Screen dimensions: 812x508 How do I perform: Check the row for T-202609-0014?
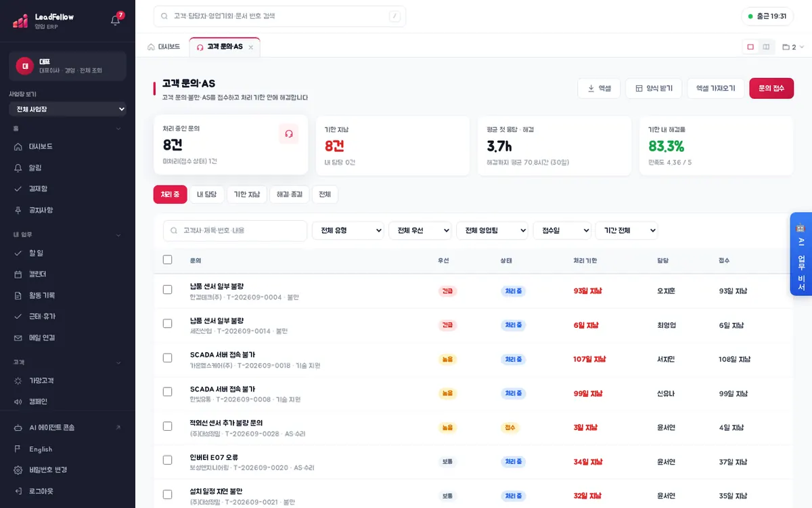[168, 323]
